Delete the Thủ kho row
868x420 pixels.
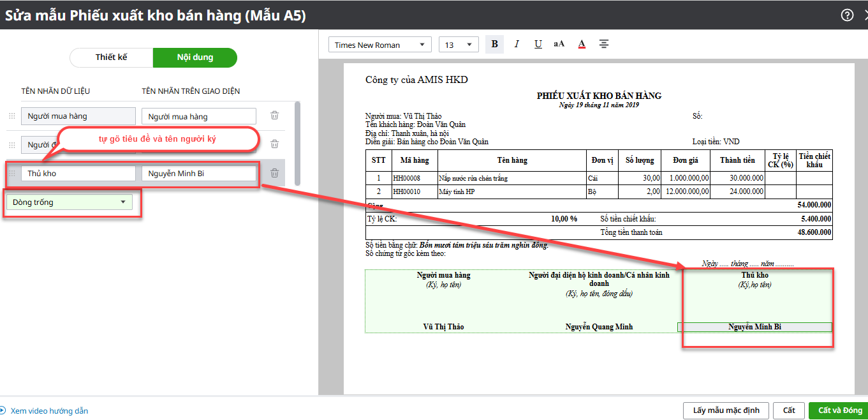[x=274, y=173]
